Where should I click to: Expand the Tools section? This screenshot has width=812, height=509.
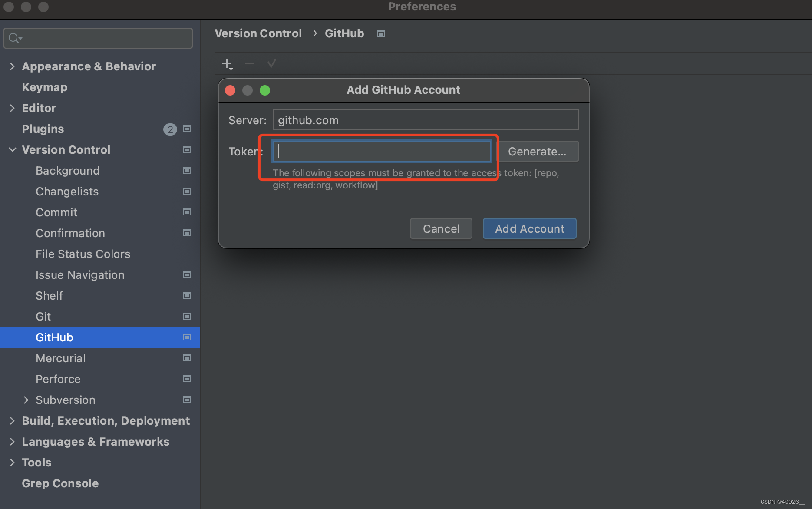(12, 463)
